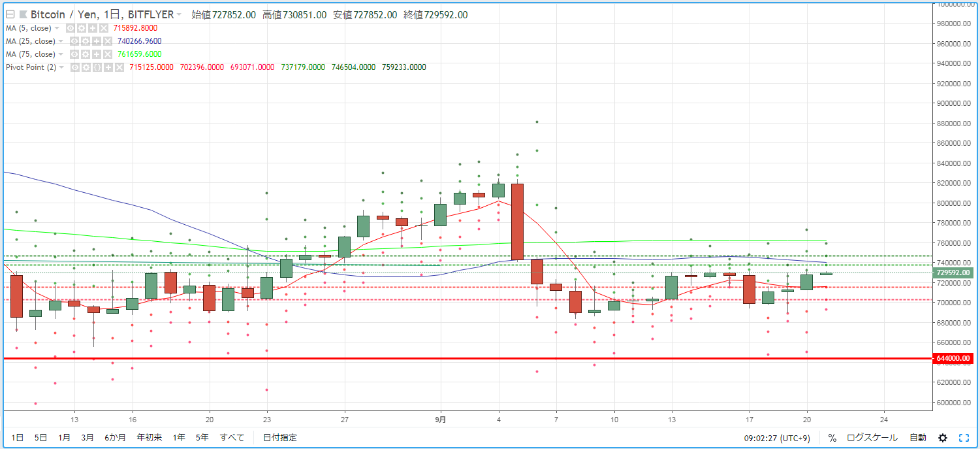Click the 9月 date axis label

pyautogui.click(x=440, y=419)
